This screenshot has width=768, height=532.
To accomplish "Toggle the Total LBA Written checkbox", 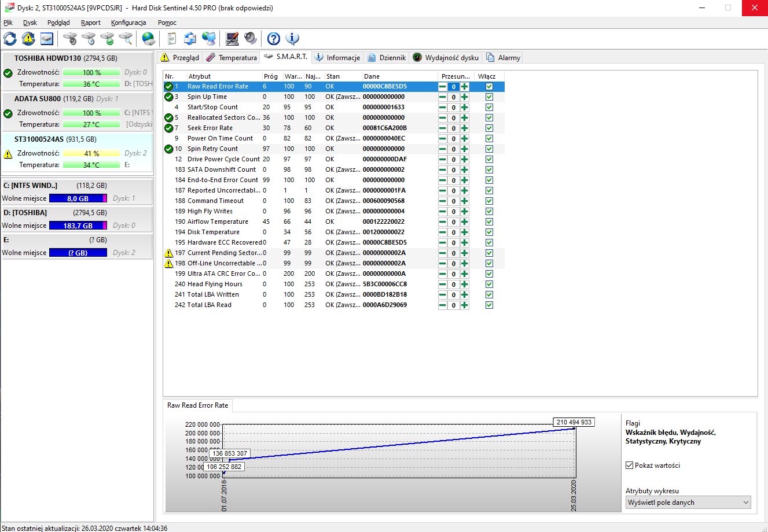I will [x=489, y=295].
